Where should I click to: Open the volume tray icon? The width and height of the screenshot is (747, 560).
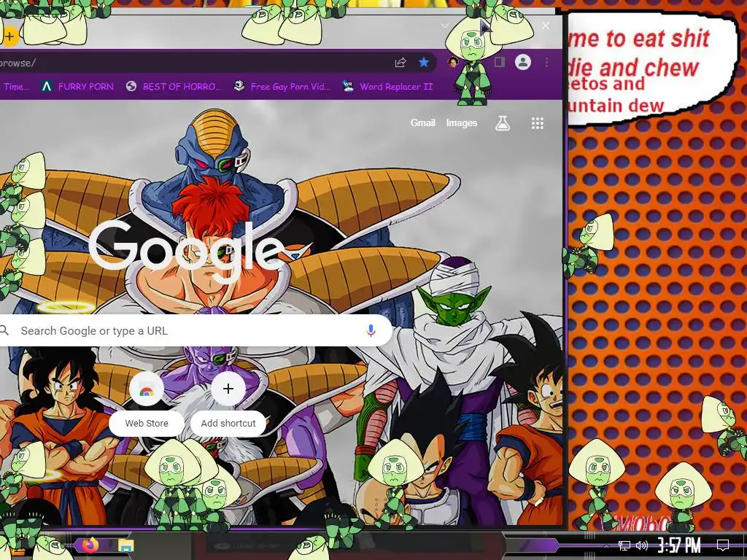[642, 545]
